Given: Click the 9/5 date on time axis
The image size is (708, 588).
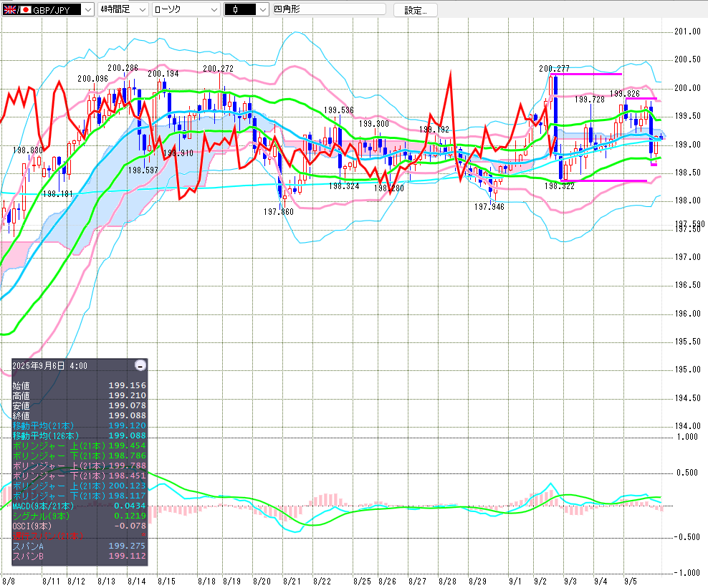Looking at the screenshot, I should coord(631,581).
